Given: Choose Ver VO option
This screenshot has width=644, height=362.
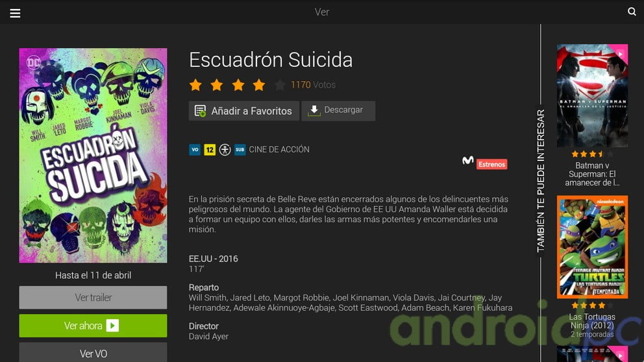Looking at the screenshot, I should 93,352.
